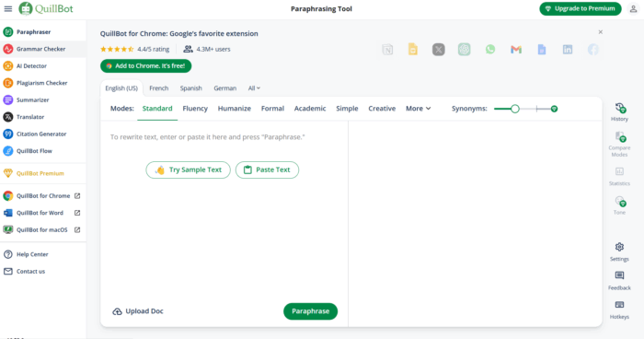Select the French language tab
The width and height of the screenshot is (644, 339).
pyautogui.click(x=159, y=88)
